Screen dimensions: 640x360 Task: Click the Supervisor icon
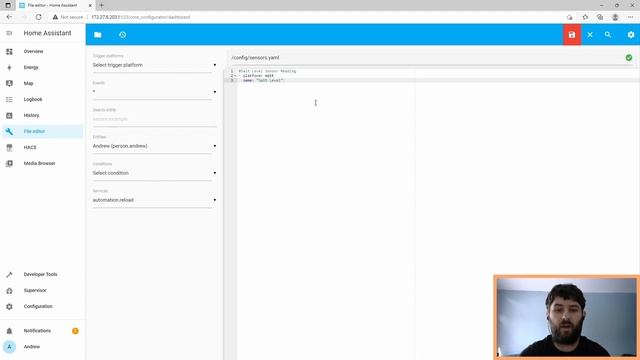[x=9, y=291]
